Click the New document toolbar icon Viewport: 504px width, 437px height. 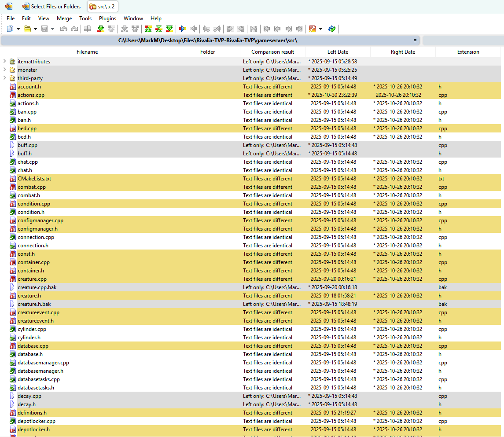click(x=10, y=29)
